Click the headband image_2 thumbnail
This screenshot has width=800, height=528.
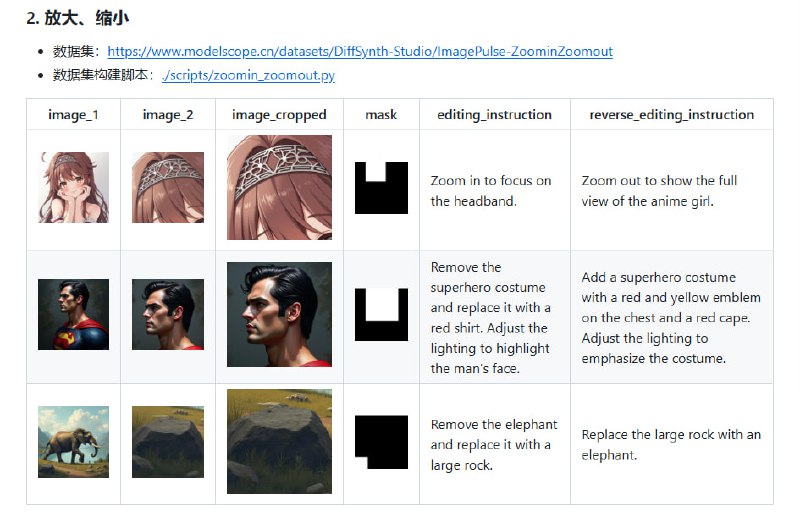168,187
